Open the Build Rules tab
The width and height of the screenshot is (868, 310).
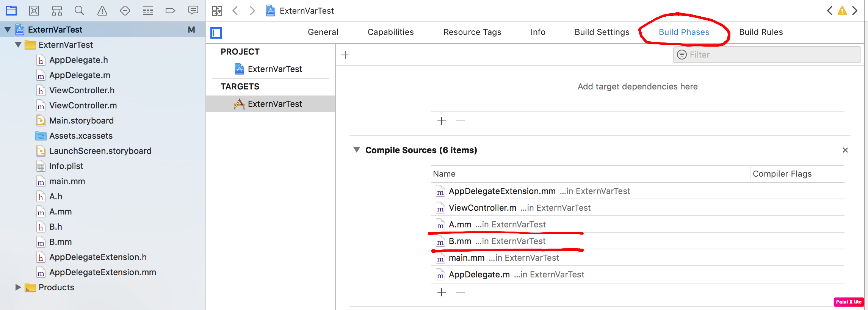761,32
